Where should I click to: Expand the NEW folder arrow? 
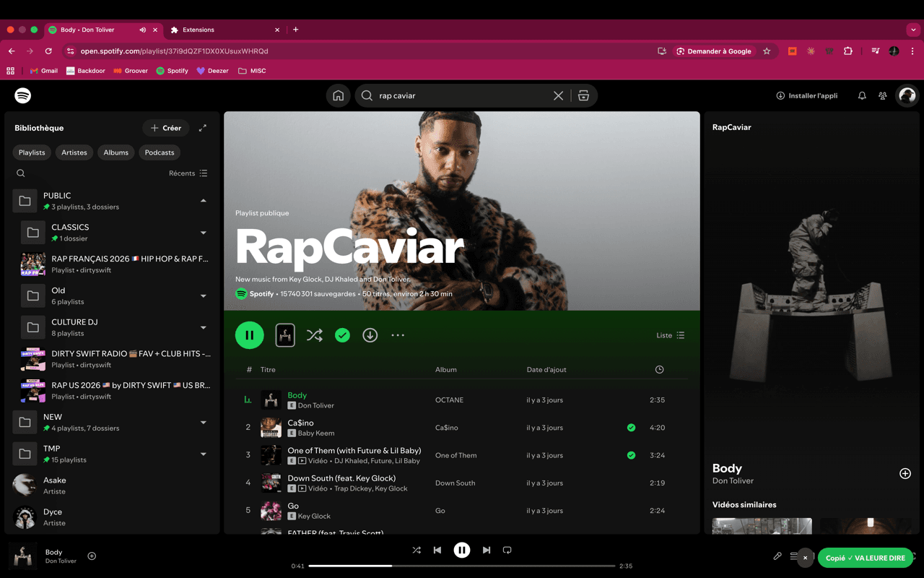point(203,423)
